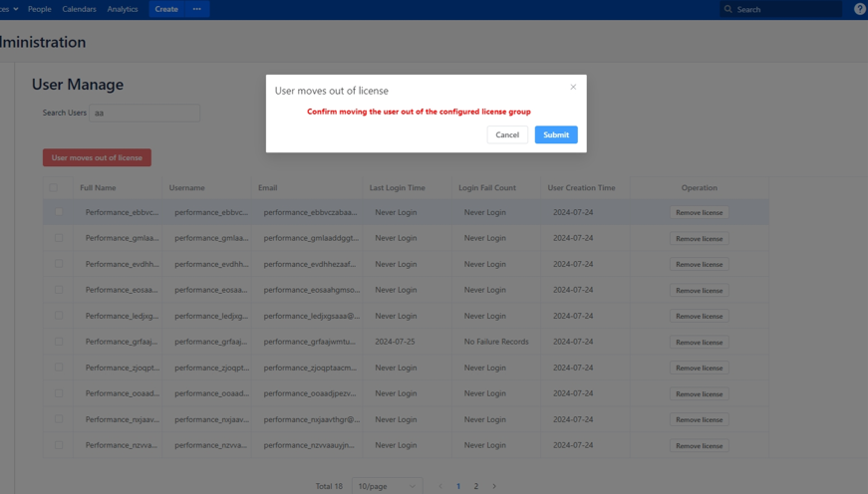Go to page 2 in pagination
This screenshot has width=868, height=494.
(x=476, y=486)
